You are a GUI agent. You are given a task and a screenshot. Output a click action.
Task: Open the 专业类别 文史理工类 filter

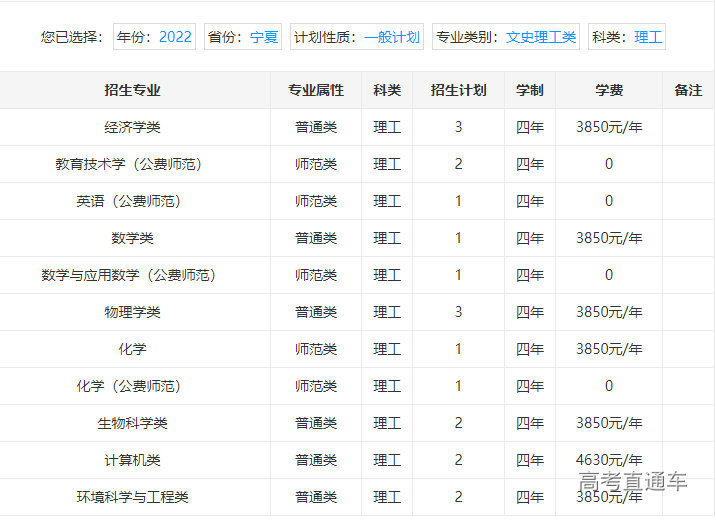(506, 37)
